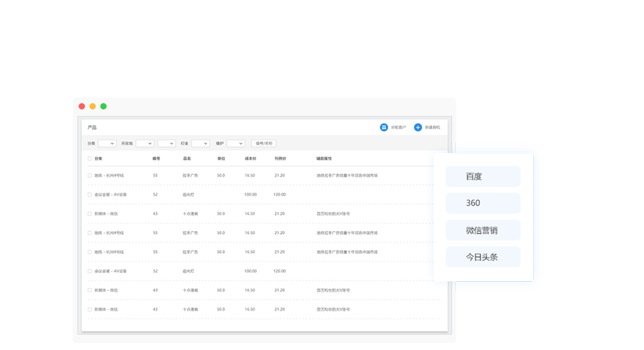Check the first row 地铁 - 杭州4号线 checkbox

[89, 176]
